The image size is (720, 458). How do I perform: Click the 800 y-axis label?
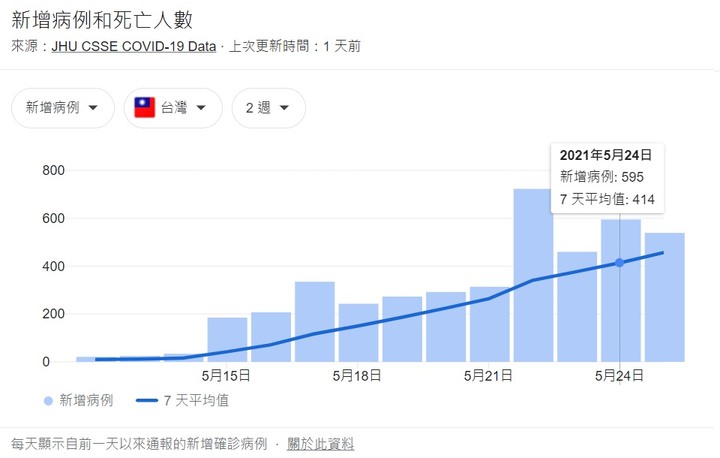pos(53,170)
